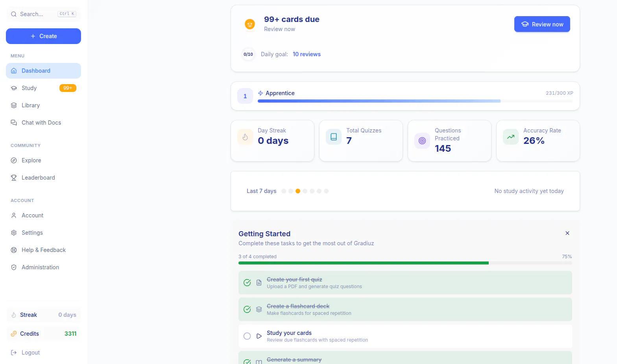Open the Library section
Viewport: 617px width, 364px height.
pyautogui.click(x=43, y=105)
